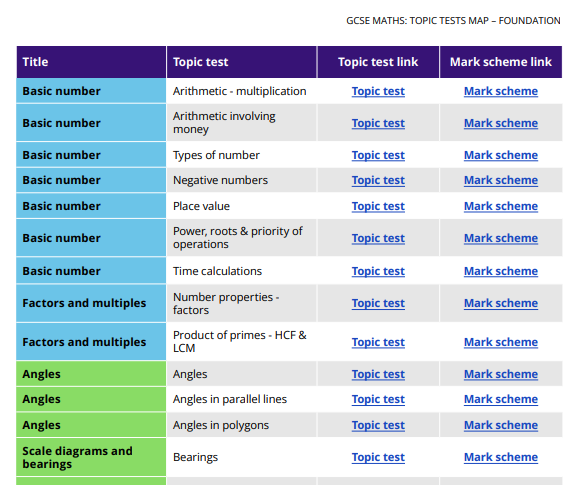Open Mark scheme for Angles in parallel lines
The image size is (583, 485).
point(501,399)
